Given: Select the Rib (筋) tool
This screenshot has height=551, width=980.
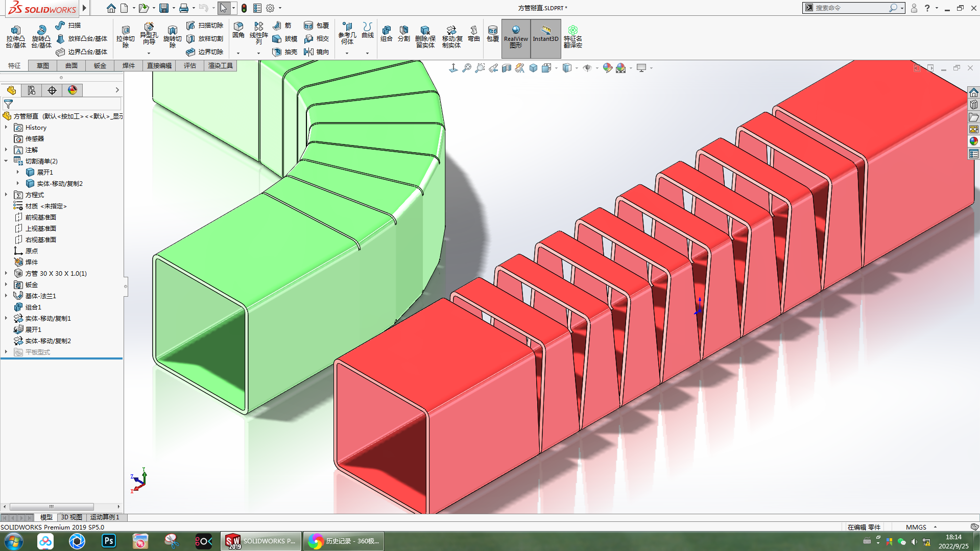Looking at the screenshot, I should (x=282, y=25).
